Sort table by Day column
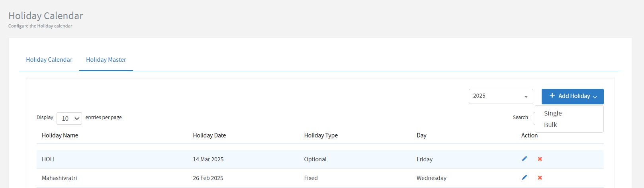The height and width of the screenshot is (188, 644). point(421,135)
